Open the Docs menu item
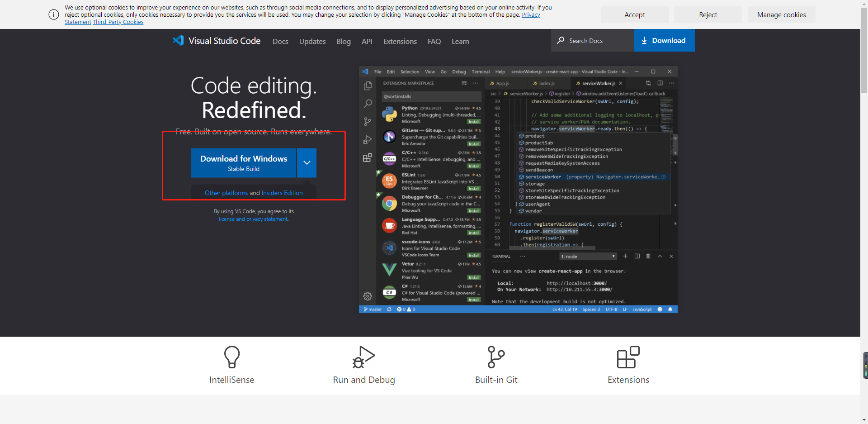This screenshot has width=868, height=424. [280, 41]
